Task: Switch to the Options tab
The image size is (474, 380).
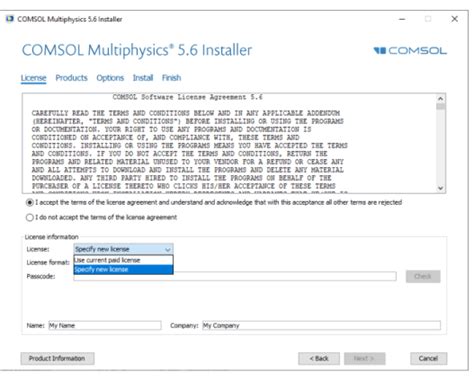Action: (x=110, y=78)
